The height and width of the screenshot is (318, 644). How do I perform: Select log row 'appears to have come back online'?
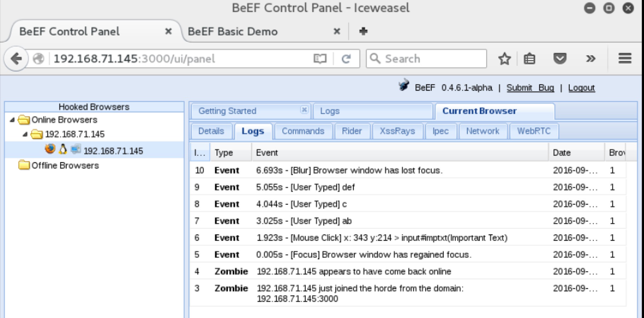408,272
